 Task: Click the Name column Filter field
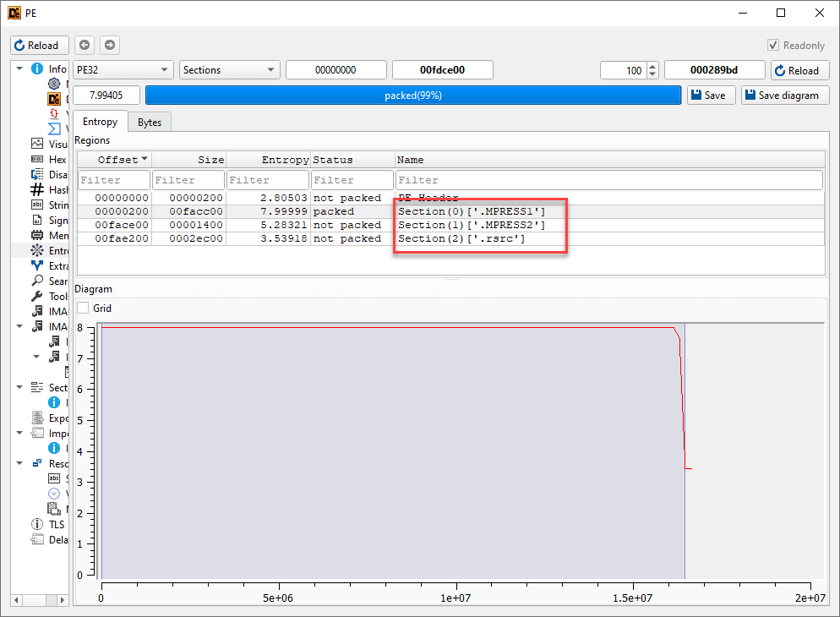point(608,180)
